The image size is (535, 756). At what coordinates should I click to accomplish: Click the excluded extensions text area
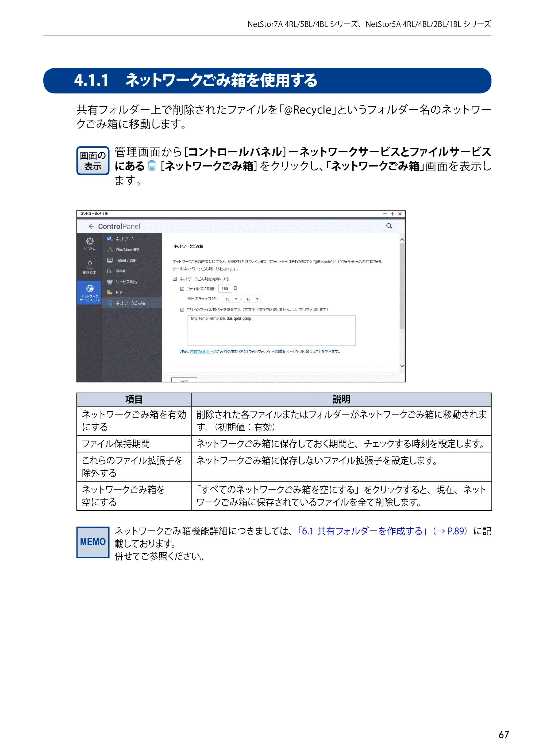coord(271,330)
